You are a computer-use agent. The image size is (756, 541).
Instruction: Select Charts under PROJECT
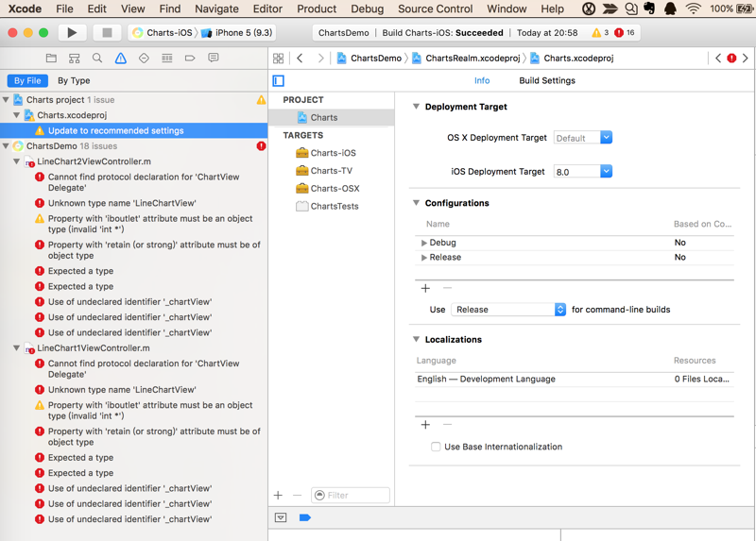click(x=332, y=117)
